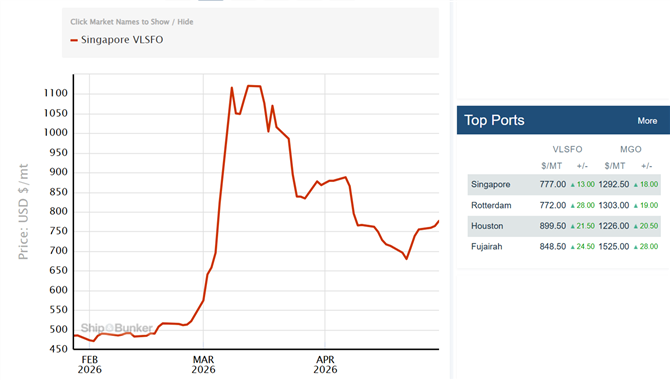Viewport: 670px width, 380px height.
Task: Click Houston MGO change 20.50
Action: click(x=646, y=226)
